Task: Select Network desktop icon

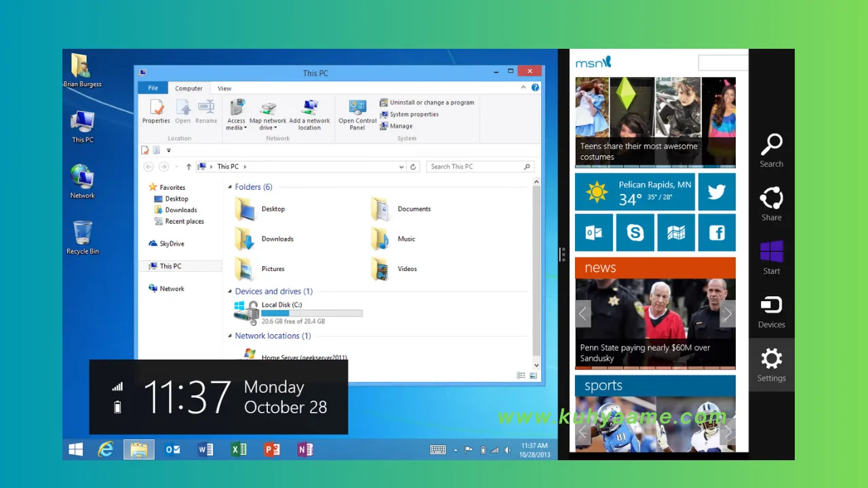Action: pyautogui.click(x=83, y=182)
